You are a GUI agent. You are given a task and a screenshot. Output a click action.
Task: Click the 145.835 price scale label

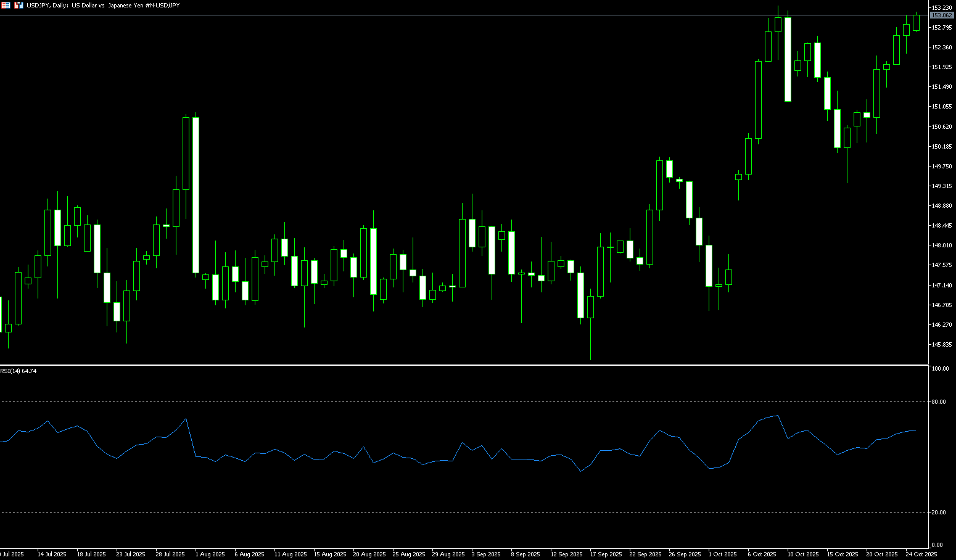coord(942,345)
